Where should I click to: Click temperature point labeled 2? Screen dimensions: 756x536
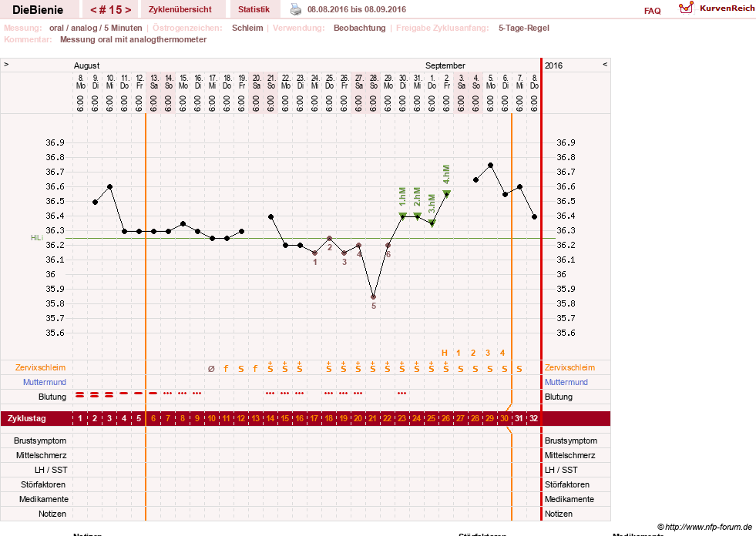(329, 238)
